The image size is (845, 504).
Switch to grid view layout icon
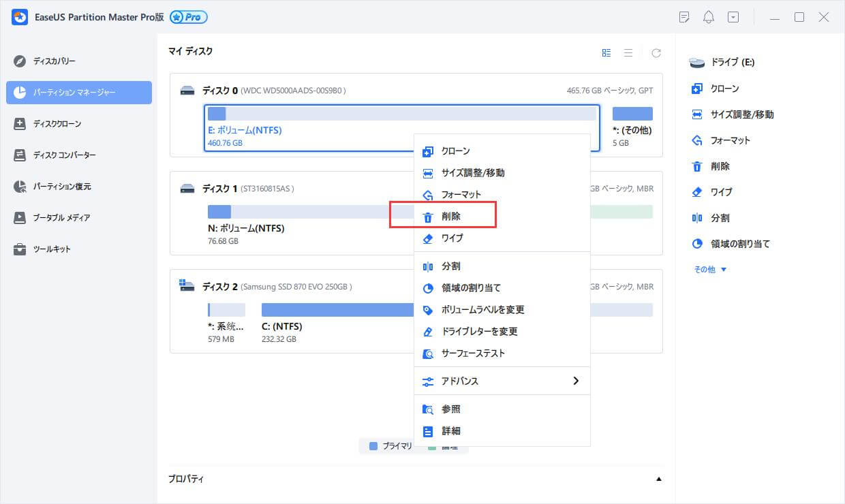(x=606, y=52)
